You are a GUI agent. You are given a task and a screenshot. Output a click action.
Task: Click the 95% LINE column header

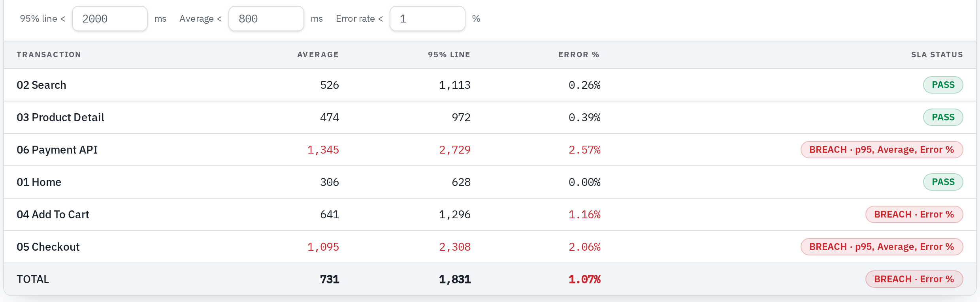coord(449,55)
